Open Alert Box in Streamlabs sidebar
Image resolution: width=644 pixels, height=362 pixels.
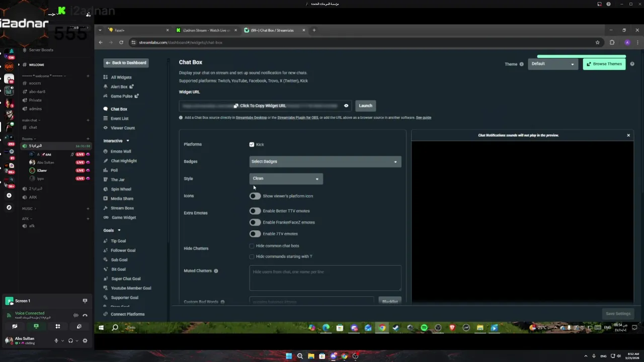pos(119,86)
